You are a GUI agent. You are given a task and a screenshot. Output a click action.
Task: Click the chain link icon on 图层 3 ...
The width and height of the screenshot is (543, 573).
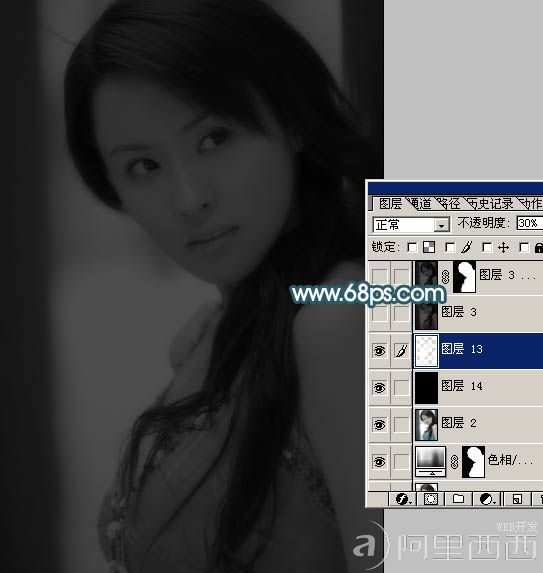click(445, 277)
